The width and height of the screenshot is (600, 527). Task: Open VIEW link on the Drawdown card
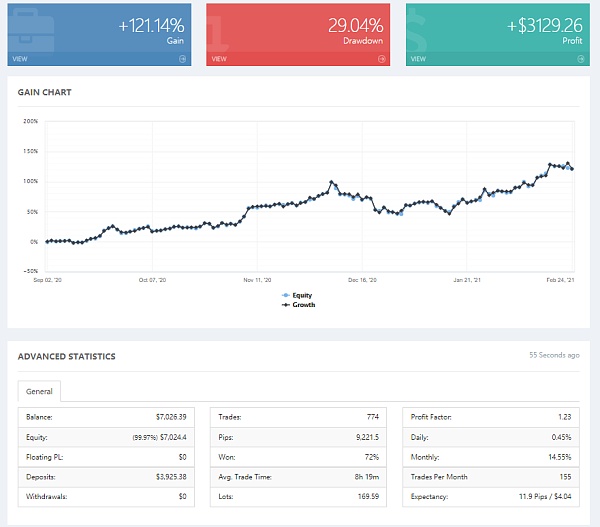pos(219,59)
